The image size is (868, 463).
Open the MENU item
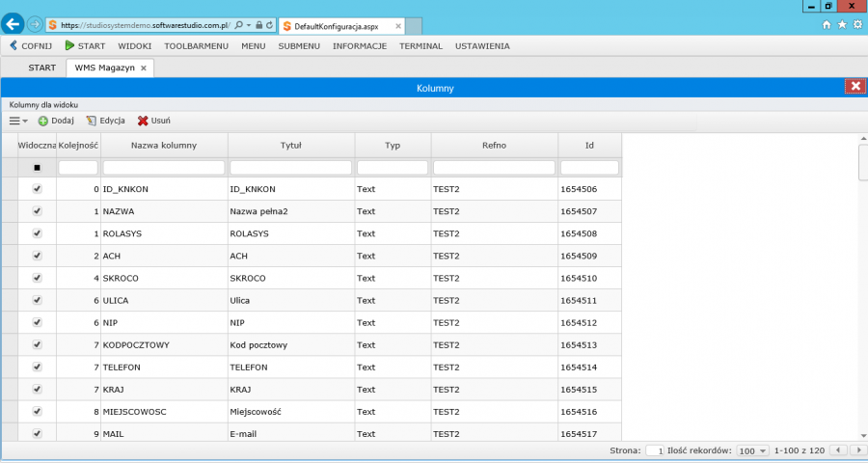tap(253, 46)
